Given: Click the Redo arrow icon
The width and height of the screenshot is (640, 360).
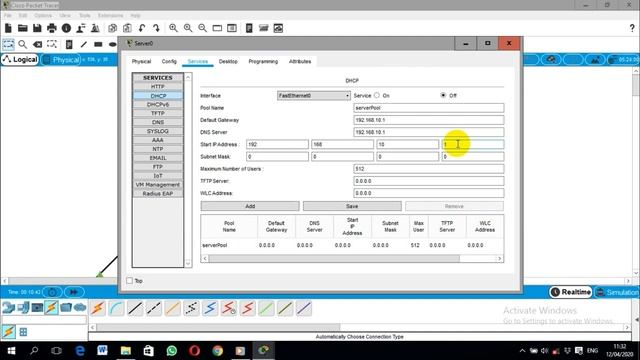Looking at the screenshot, I should (x=156, y=28).
